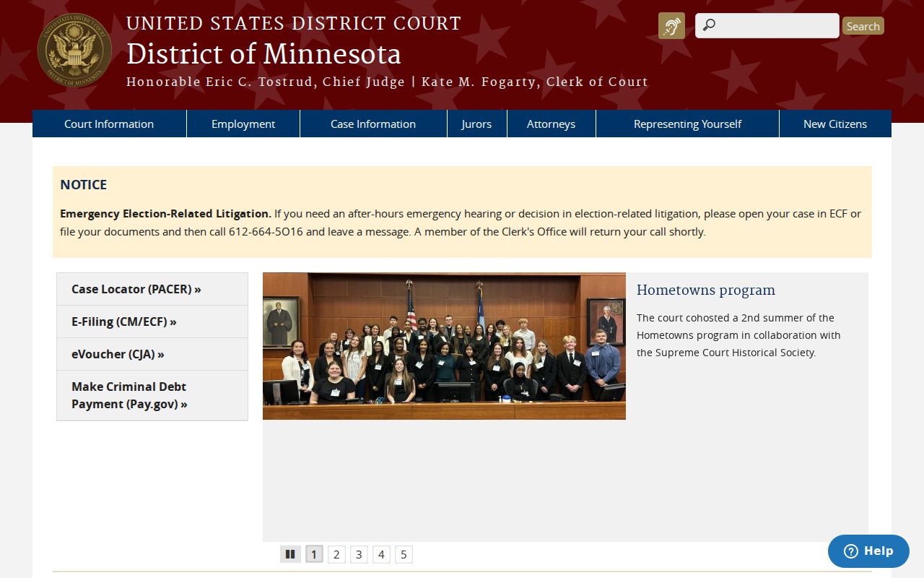Open the Jurors menu item
924x578 pixels.
point(476,124)
